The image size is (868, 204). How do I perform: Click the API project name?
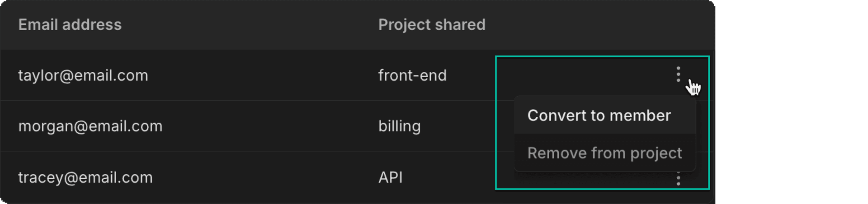coord(390,177)
